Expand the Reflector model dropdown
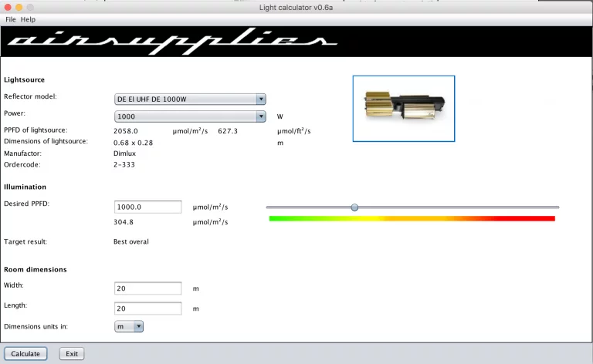The width and height of the screenshot is (593, 364). (x=190, y=99)
